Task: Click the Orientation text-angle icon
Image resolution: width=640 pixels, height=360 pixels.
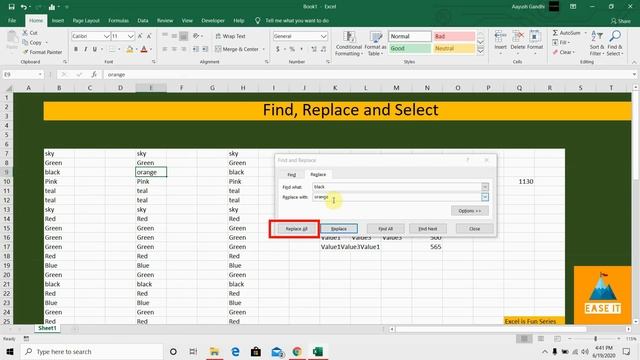Action: (196, 36)
